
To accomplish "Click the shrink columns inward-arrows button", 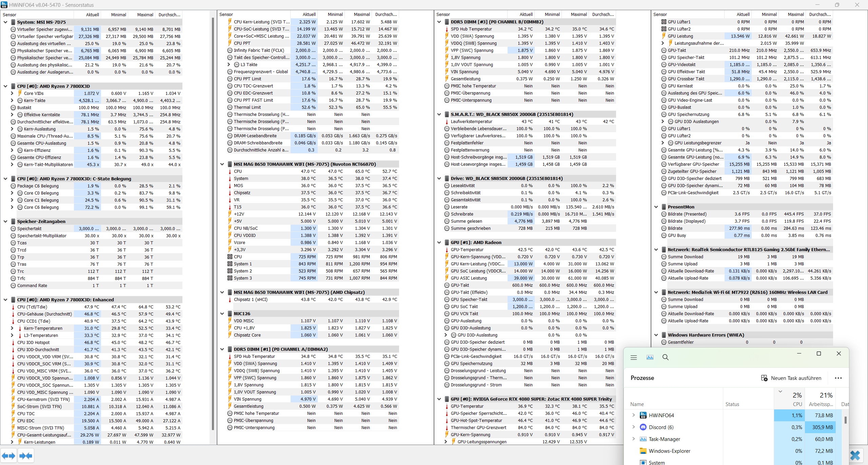I will [26, 456].
